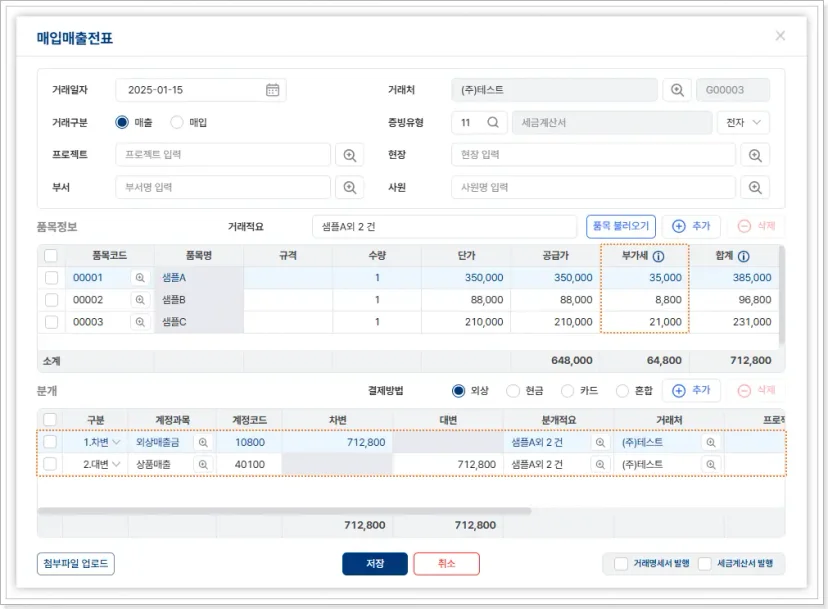Viewport: 828px width, 609px height.
Task: Search 거래처 with the magnifier icon
Action: coord(678,90)
